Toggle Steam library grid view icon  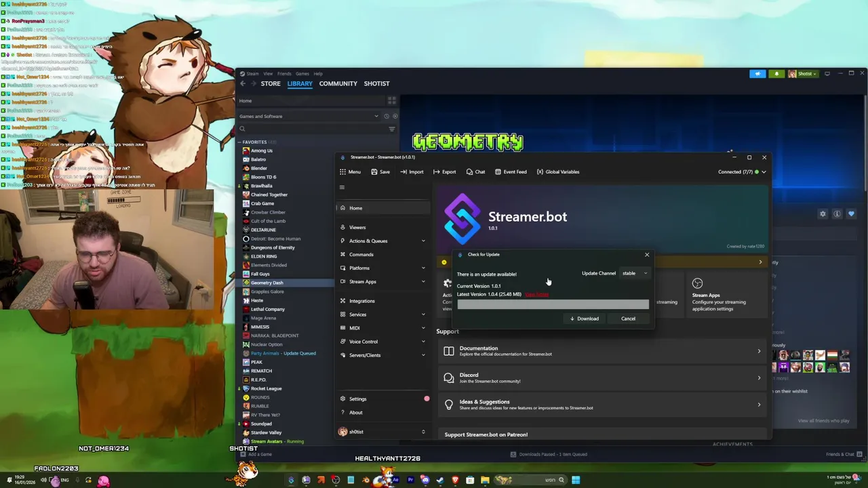pyautogui.click(x=391, y=100)
